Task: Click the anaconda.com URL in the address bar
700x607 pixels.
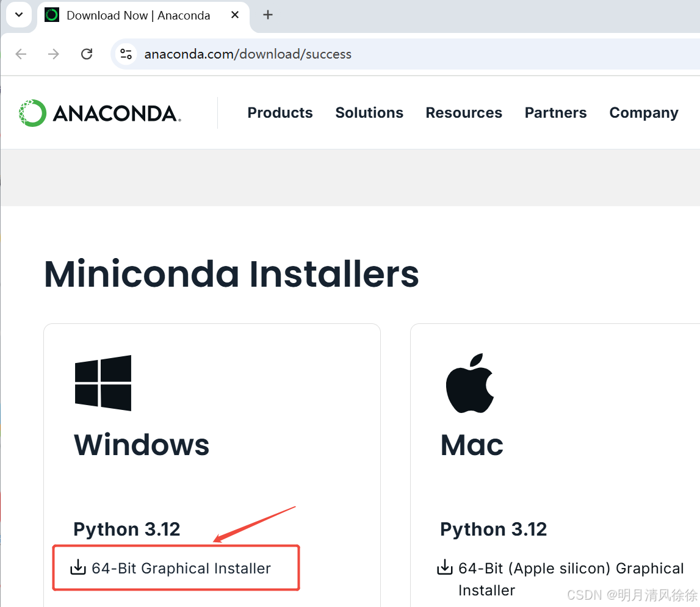Action: tap(248, 54)
